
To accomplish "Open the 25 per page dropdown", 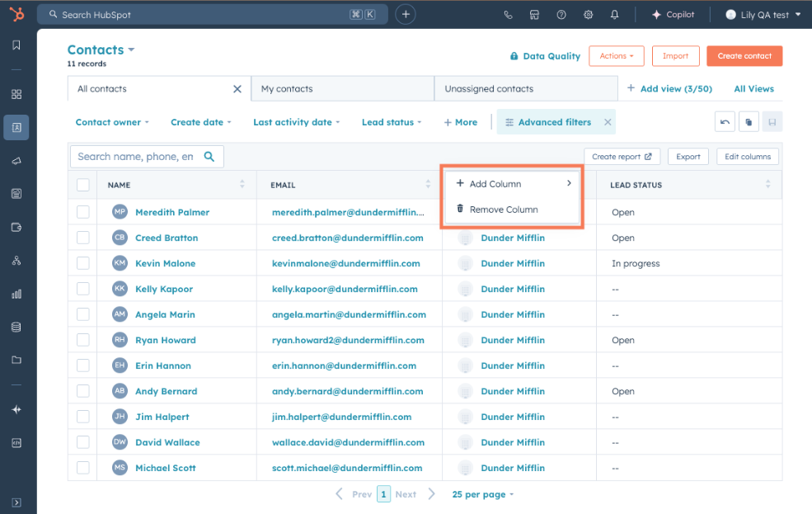I will coord(482,494).
